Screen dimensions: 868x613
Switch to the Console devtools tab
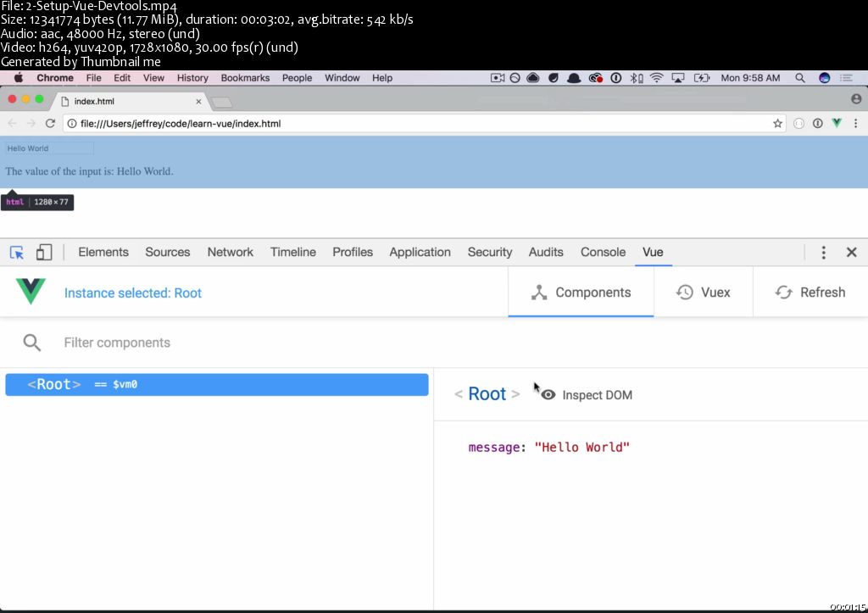click(603, 252)
